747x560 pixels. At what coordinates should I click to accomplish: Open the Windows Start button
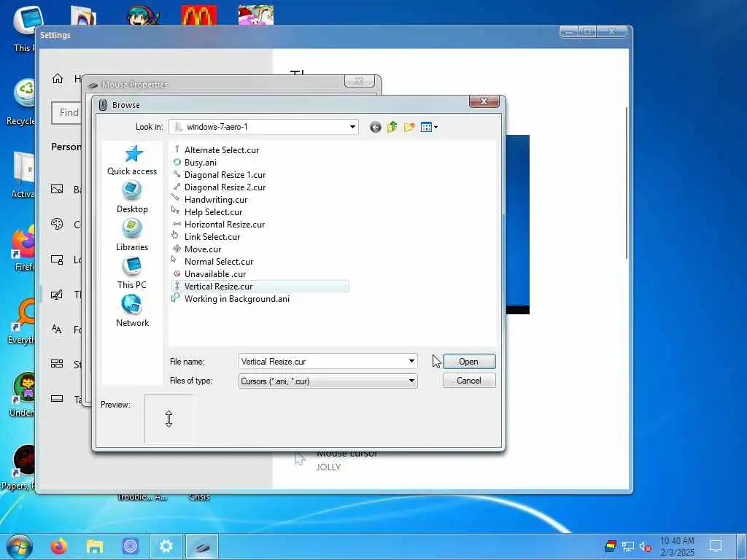[x=19, y=546]
